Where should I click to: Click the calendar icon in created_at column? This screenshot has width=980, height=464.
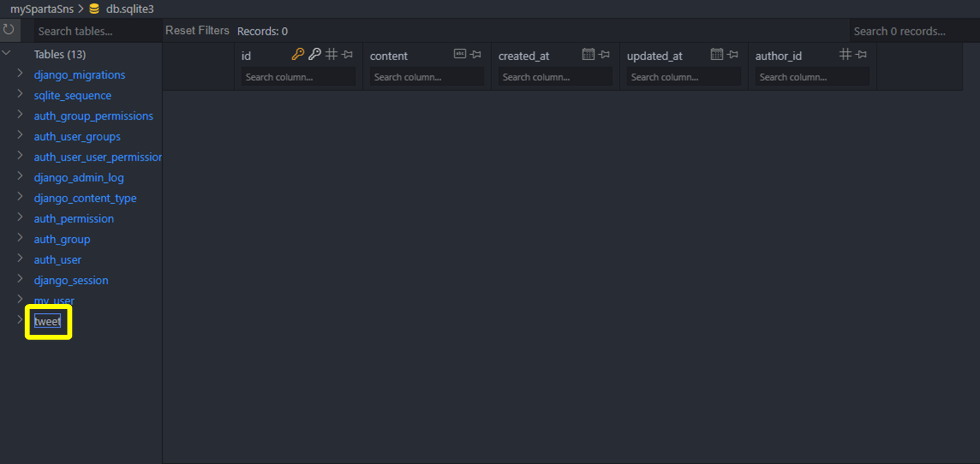click(x=588, y=54)
